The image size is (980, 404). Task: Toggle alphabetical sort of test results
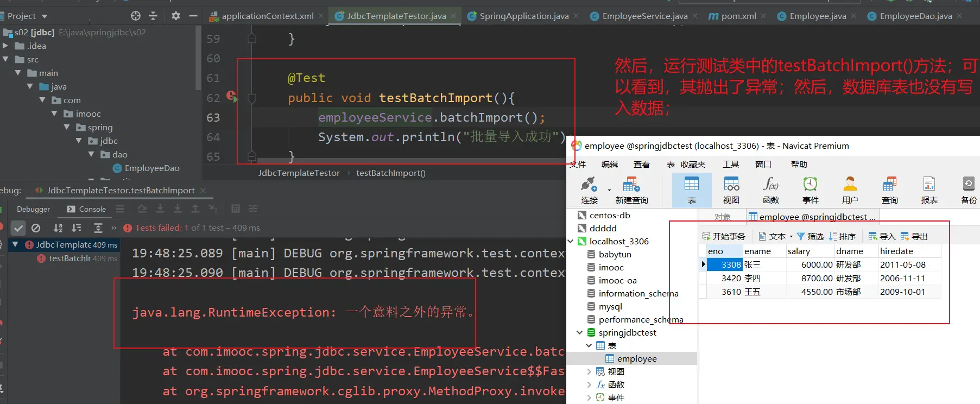coord(58,228)
